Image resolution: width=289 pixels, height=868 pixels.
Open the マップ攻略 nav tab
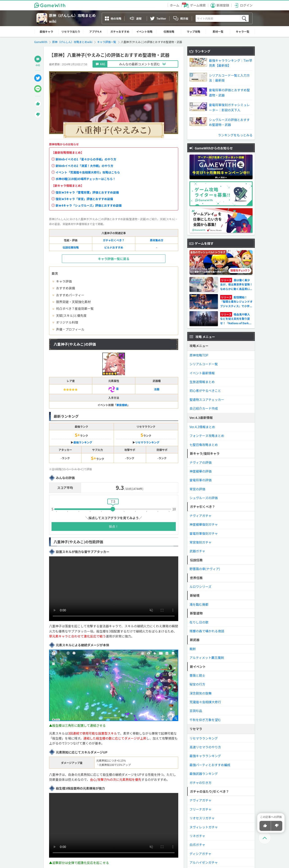point(193,32)
